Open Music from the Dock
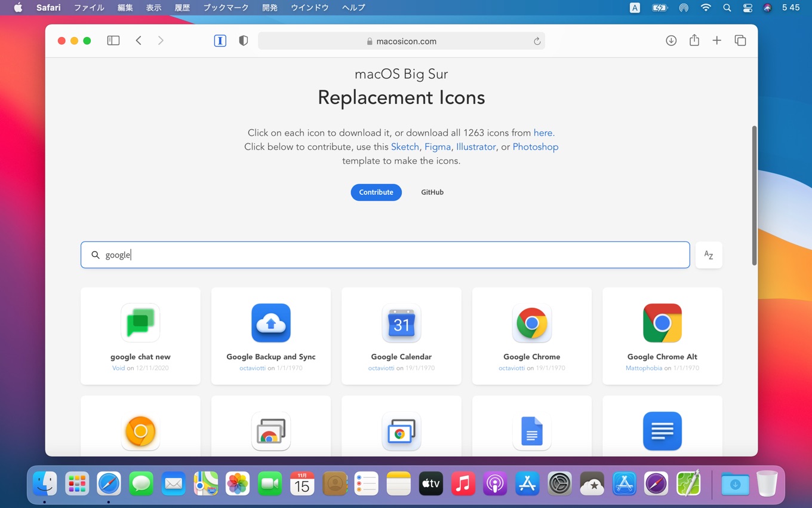The width and height of the screenshot is (812, 508). coord(463,483)
